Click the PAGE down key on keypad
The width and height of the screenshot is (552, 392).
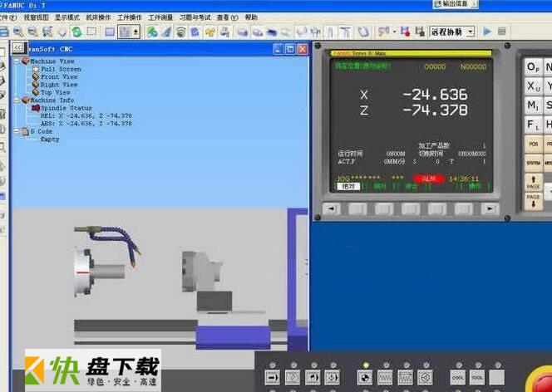[534, 201]
